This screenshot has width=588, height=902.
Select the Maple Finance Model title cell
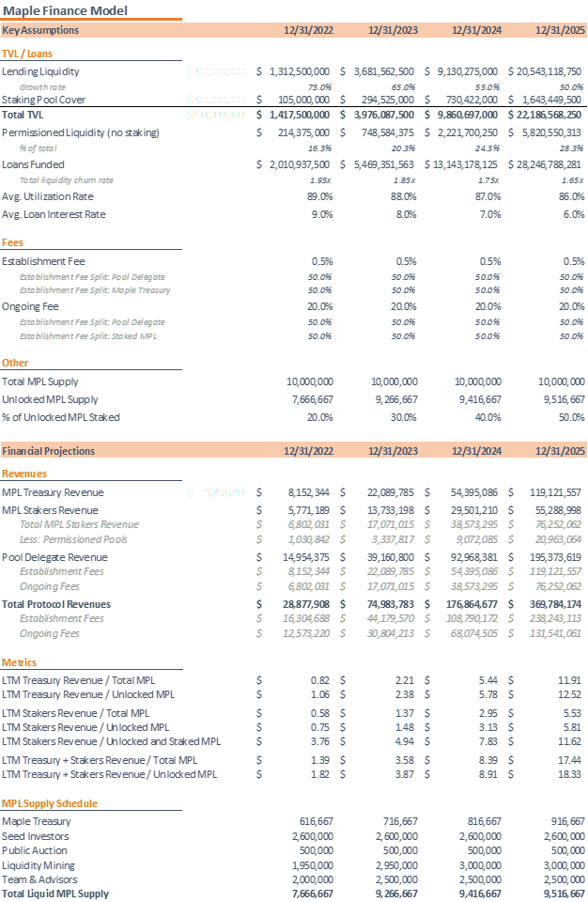coord(65,10)
